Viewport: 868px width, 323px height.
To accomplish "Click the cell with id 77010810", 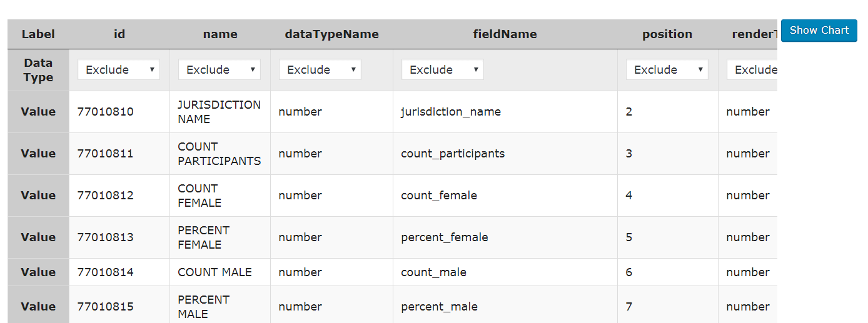I will (106, 112).
